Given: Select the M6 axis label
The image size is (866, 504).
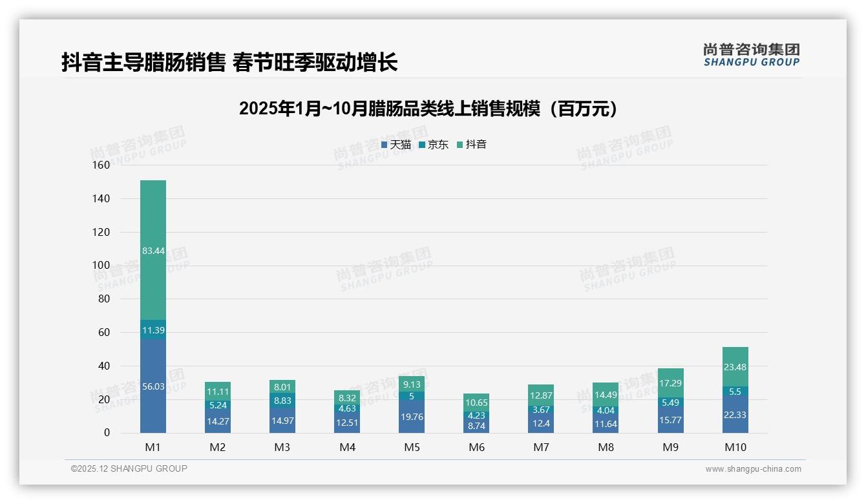Looking at the screenshot, I should (476, 447).
